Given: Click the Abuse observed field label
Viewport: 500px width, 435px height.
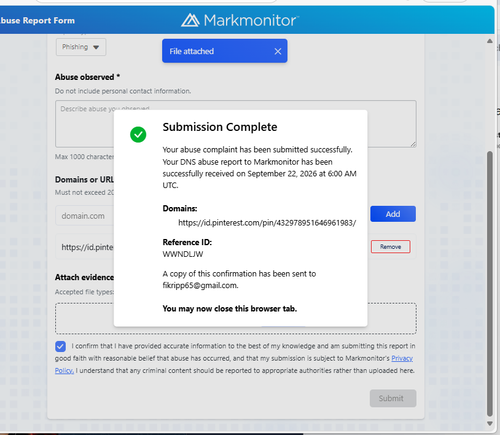Looking at the screenshot, I should 87,77.
